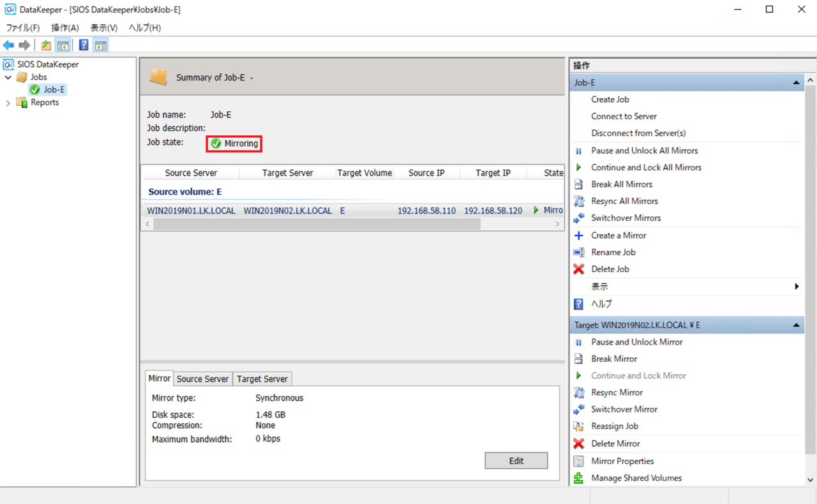
Task: Click the Target Server column header
Action: tap(288, 173)
